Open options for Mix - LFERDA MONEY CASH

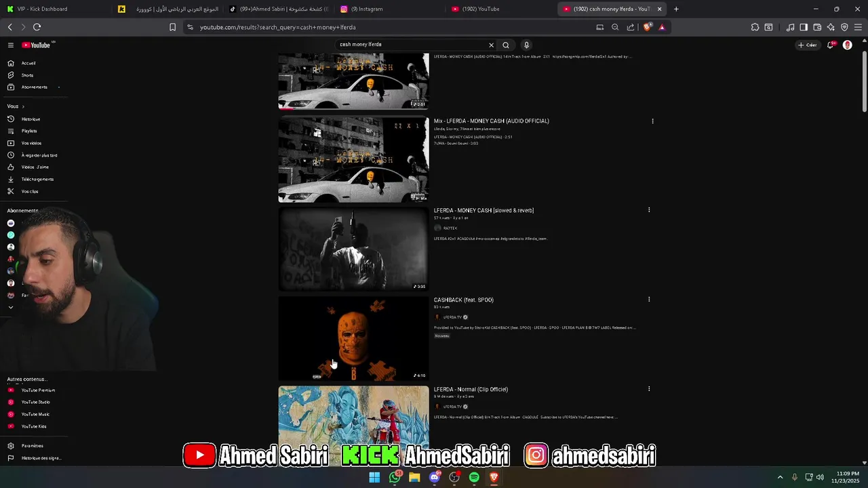(652, 121)
